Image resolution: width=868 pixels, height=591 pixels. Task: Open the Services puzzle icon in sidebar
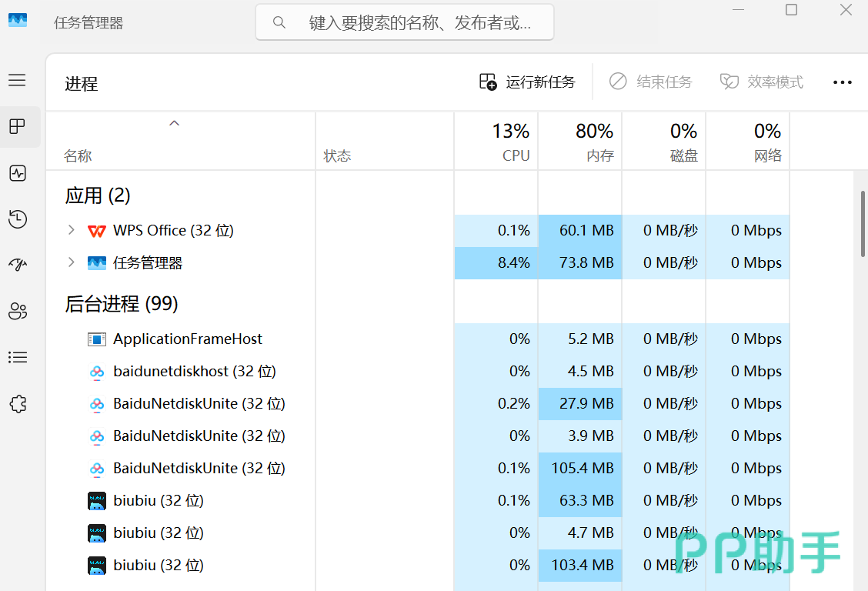(18, 403)
